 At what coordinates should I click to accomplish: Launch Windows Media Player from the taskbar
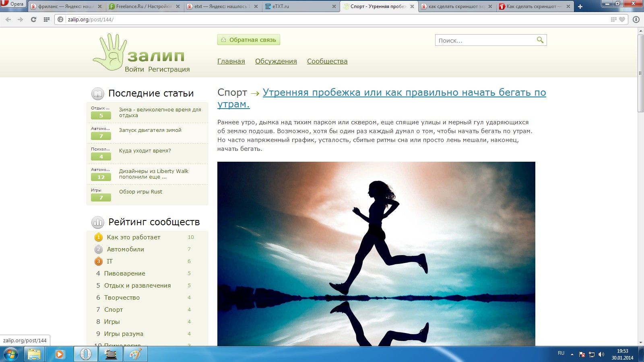coord(60,354)
